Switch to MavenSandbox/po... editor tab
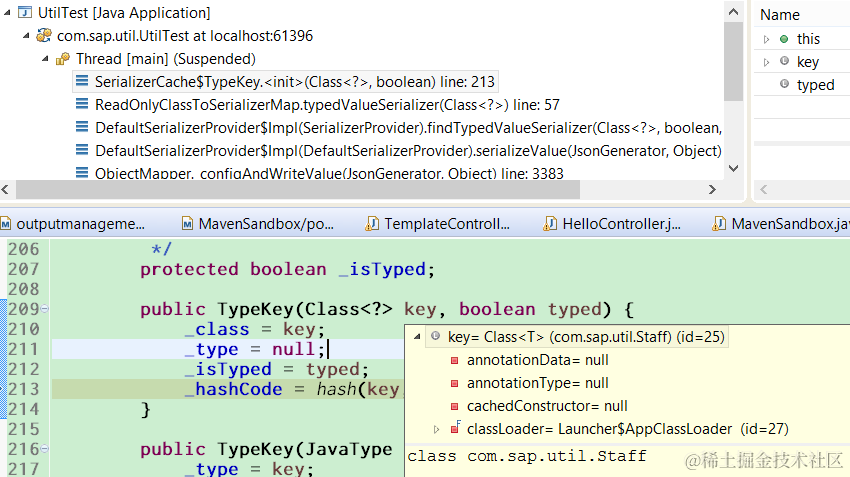Image resolution: width=850 pixels, height=477 pixels. 258,224
